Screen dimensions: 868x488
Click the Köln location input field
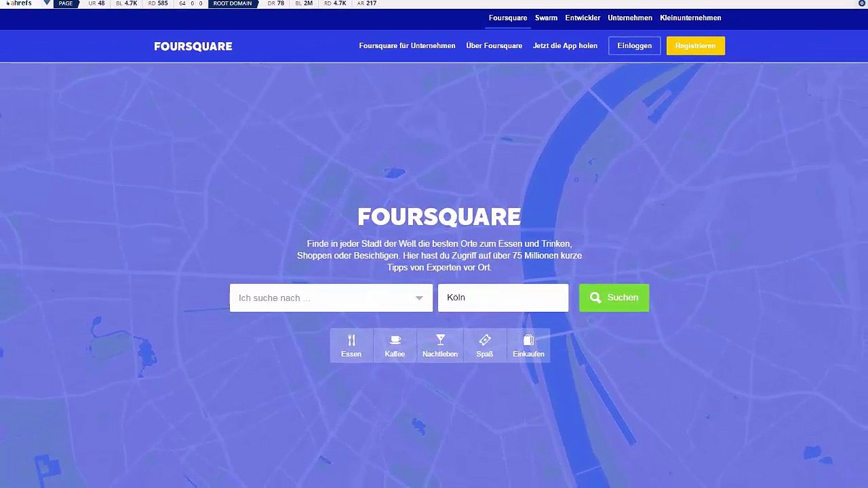[x=503, y=298]
